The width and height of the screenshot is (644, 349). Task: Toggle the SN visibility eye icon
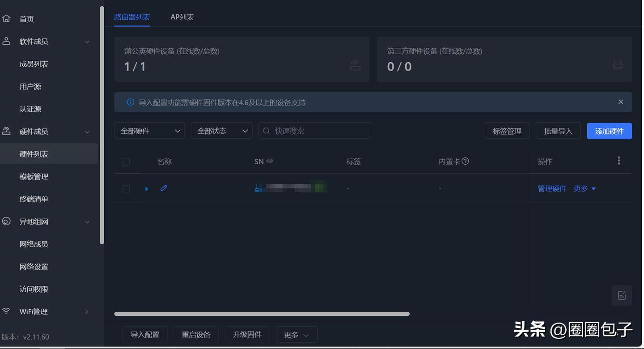coord(271,161)
